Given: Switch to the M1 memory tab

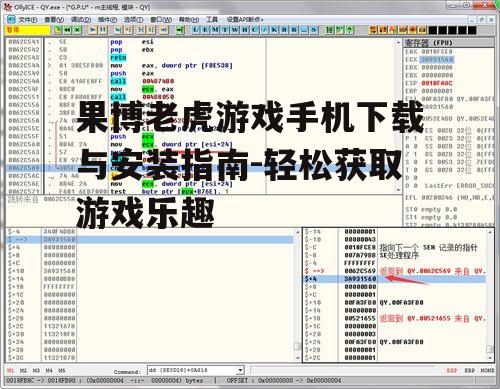Looking at the screenshot, I should pyautogui.click(x=10, y=371).
